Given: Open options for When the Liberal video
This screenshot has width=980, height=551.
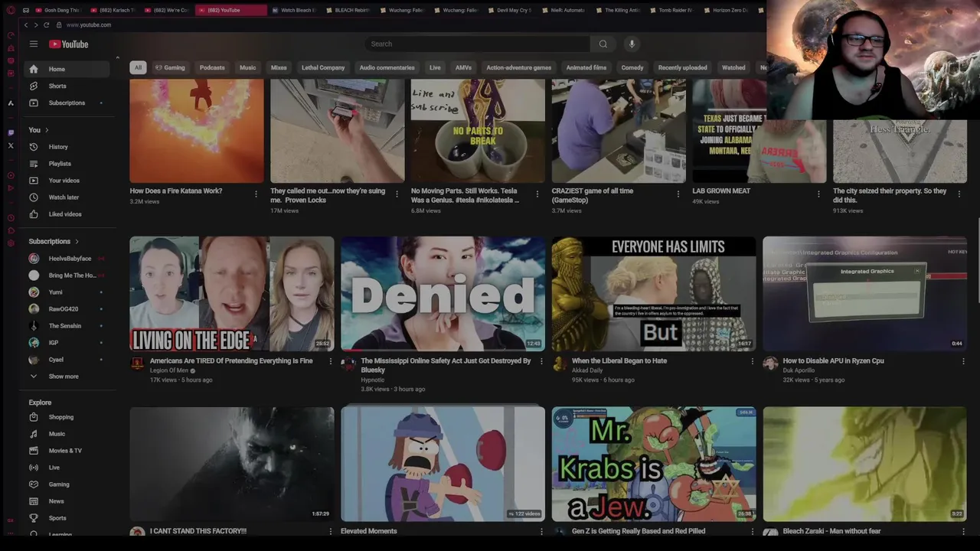Looking at the screenshot, I should click(x=752, y=361).
